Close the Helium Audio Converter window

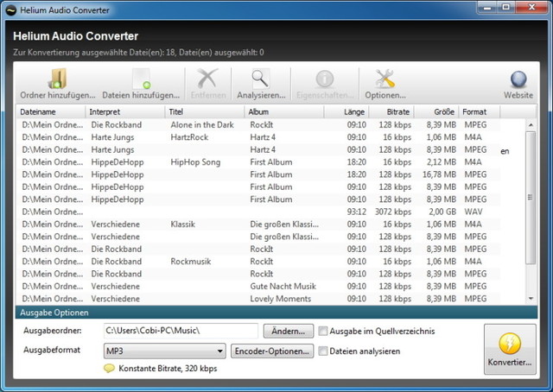point(532,8)
